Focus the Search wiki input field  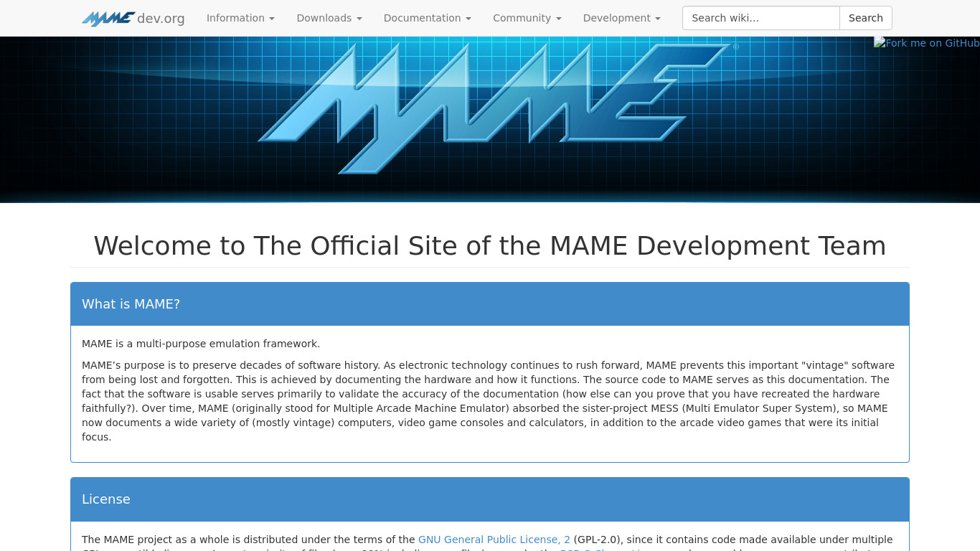click(x=761, y=18)
